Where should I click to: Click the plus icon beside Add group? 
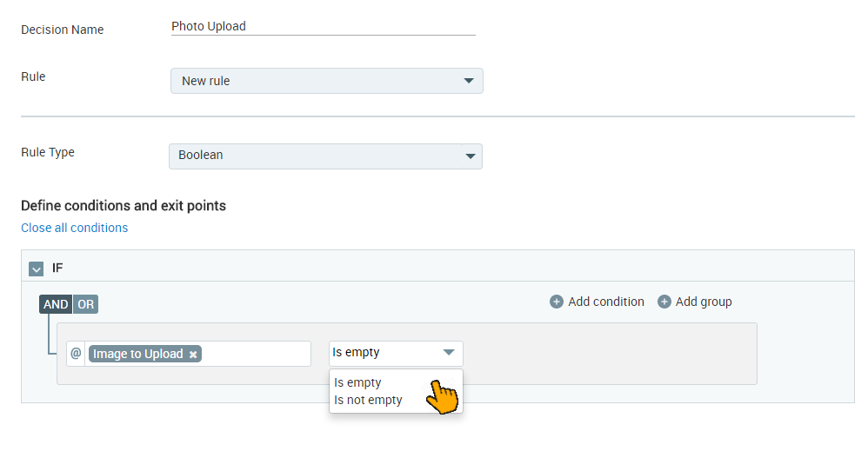click(664, 302)
